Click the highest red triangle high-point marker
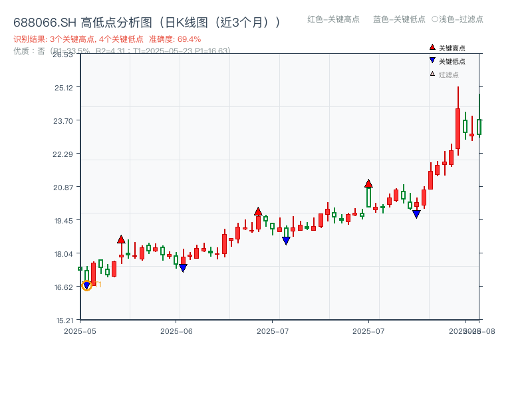 point(368,184)
